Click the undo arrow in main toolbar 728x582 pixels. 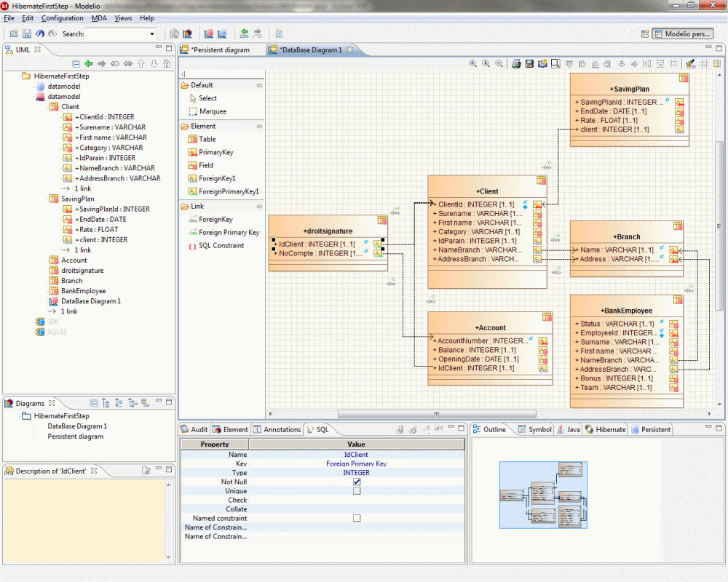click(40, 34)
